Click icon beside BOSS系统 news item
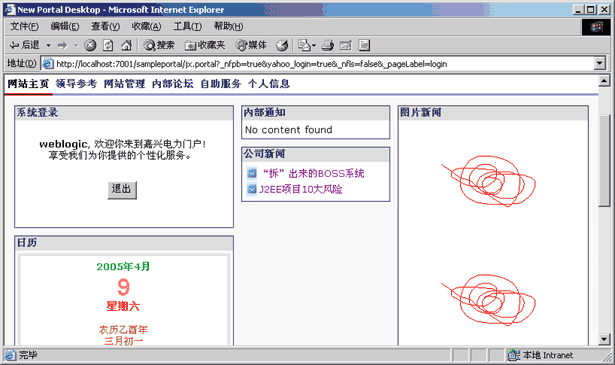This screenshot has height=365, width=615. pos(252,173)
